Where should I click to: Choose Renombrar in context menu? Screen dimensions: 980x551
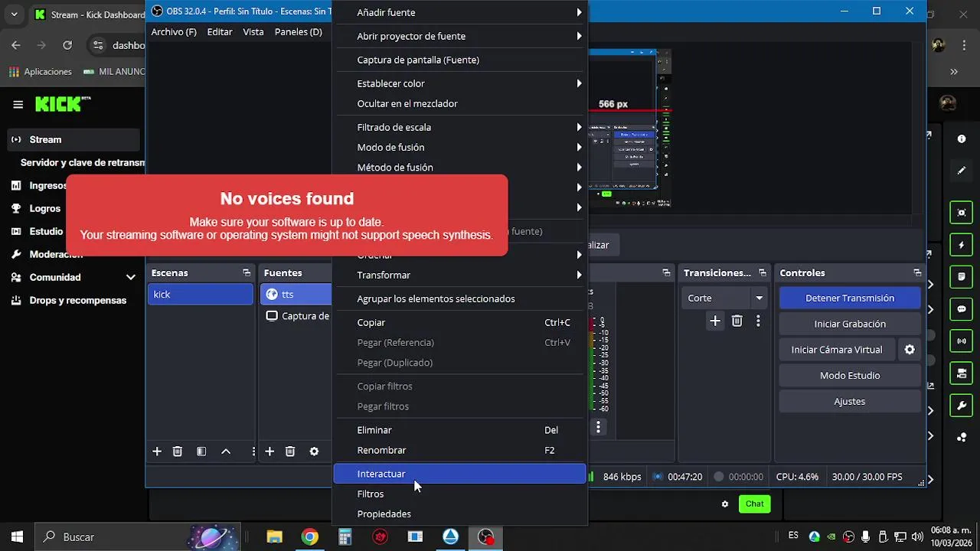459,450
